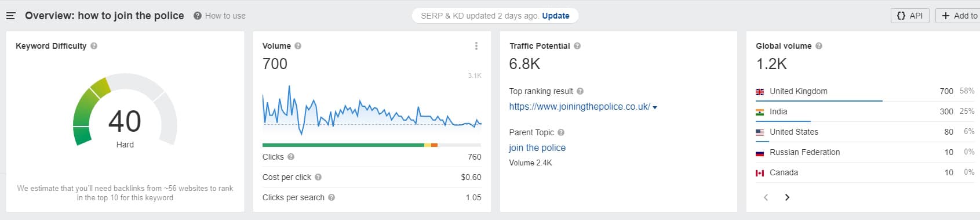This screenshot has width=980, height=220.
Task: Click the Clicks per search help icon
Action: click(331, 197)
